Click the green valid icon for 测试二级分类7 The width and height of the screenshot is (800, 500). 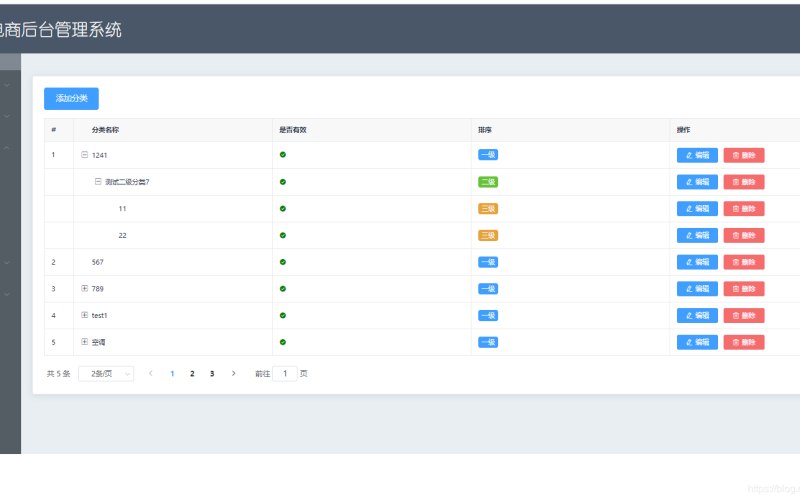coord(283,182)
